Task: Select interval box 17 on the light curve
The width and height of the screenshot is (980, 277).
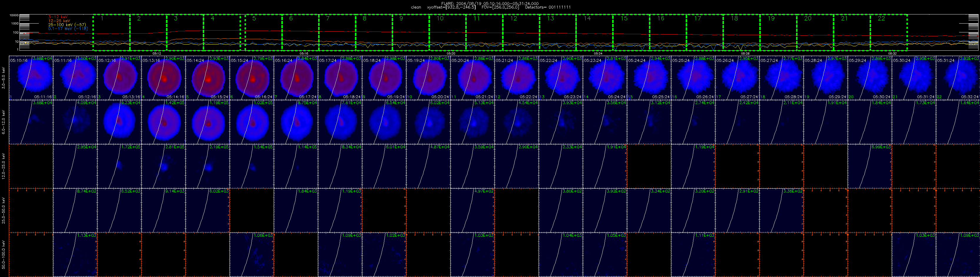Action: click(x=705, y=32)
